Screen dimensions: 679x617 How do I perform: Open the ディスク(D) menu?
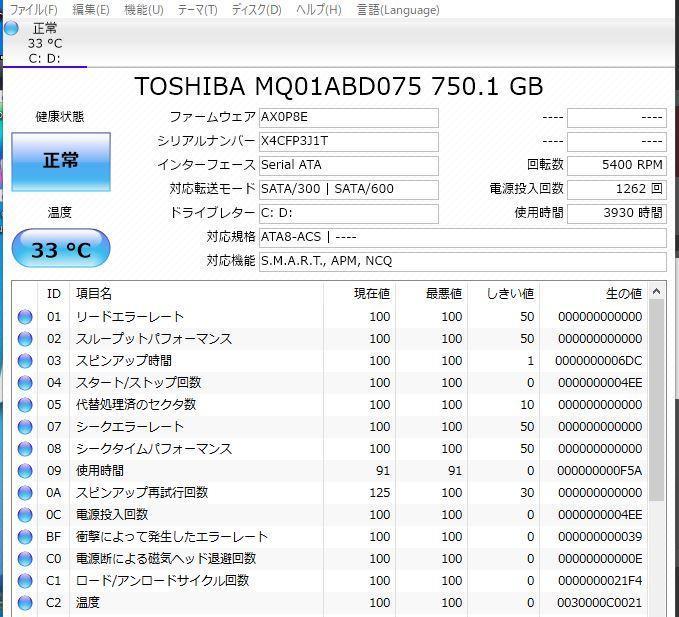tap(256, 10)
